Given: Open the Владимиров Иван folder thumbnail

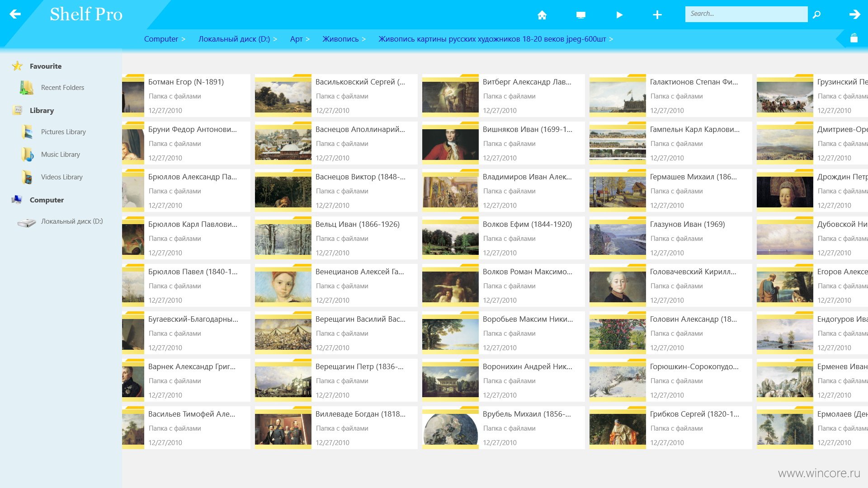Looking at the screenshot, I should tap(450, 190).
